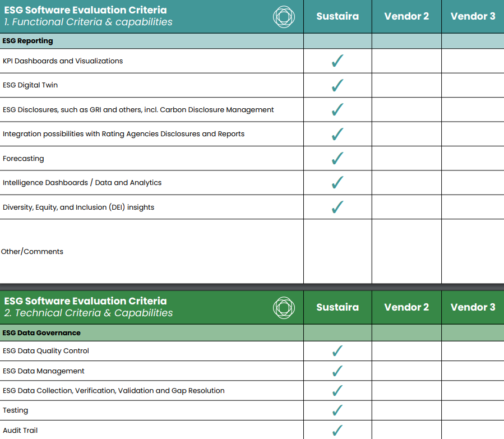This screenshot has height=439, width=504.
Task: Select the checkmark for KPI Dashboards and Visualizations
Action: point(337,61)
